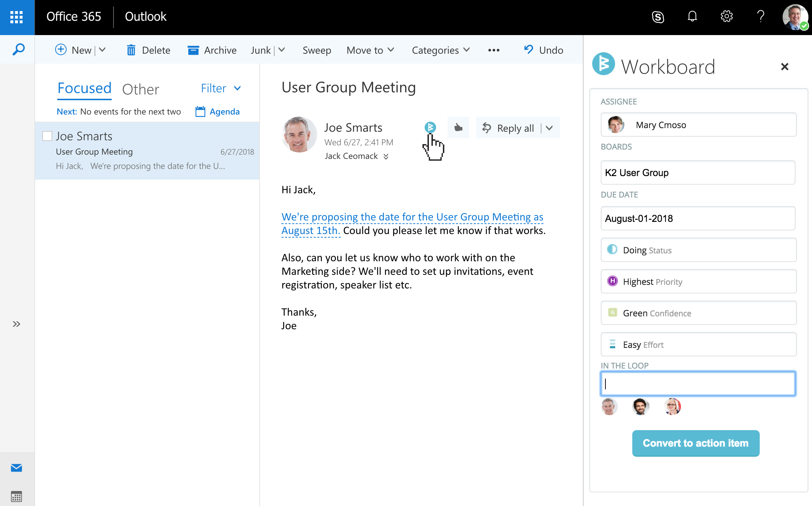Open the more actions ellipsis menu

point(494,50)
